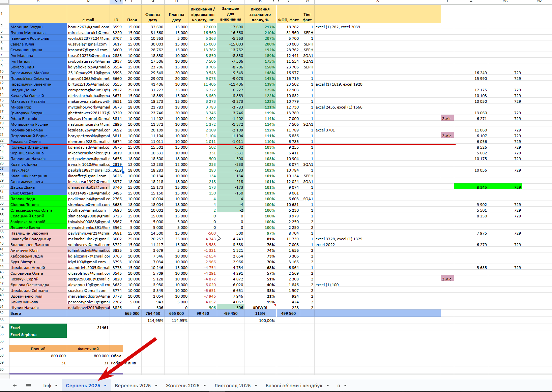
Task: Expand hidden columns via arrow in column C header
Action: point(121,1)
